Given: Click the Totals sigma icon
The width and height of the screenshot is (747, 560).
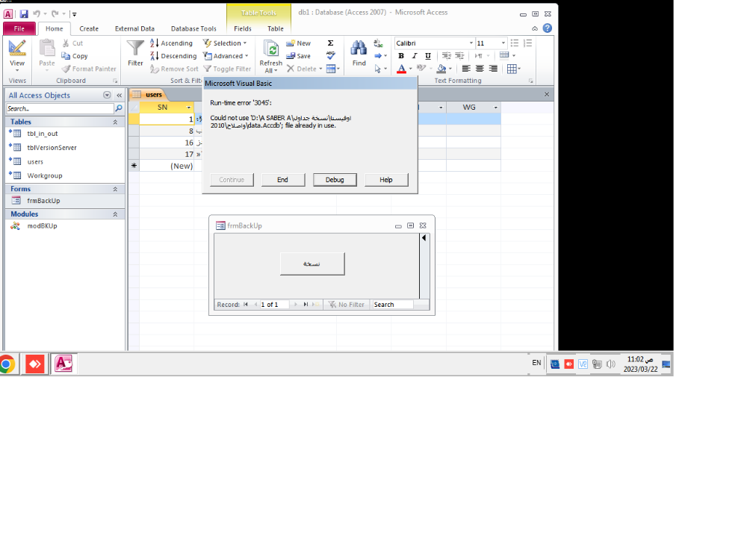Looking at the screenshot, I should point(331,43).
